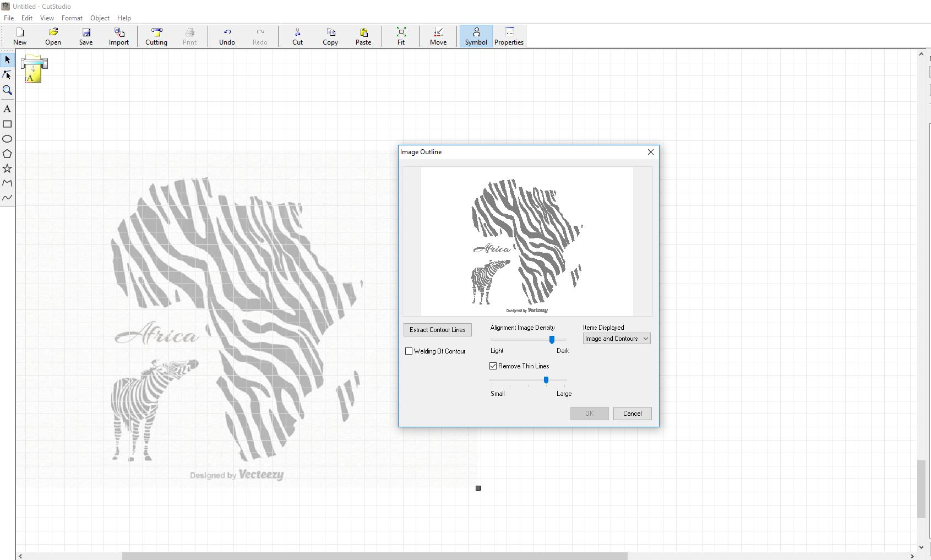Screen dimensions: 931x560
Task: Open the Edit menu
Action: tap(27, 18)
